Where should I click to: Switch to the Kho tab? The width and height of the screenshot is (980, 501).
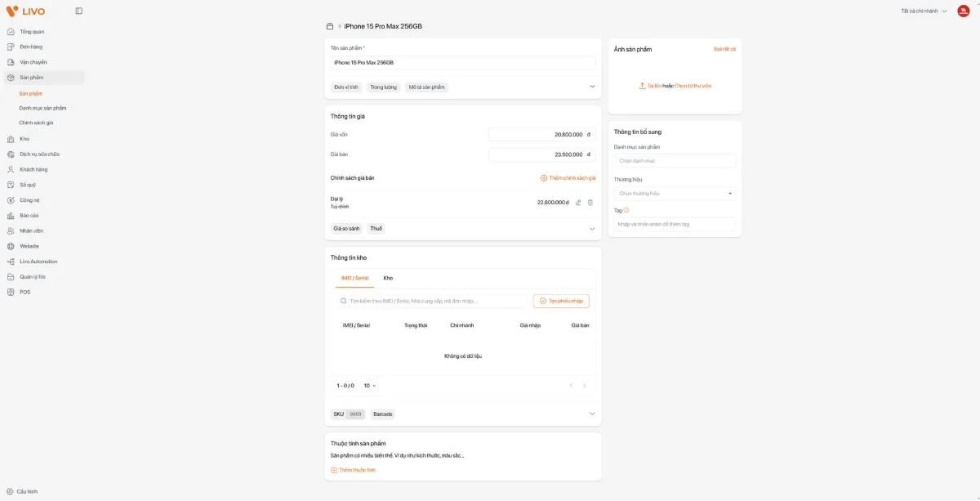(388, 278)
